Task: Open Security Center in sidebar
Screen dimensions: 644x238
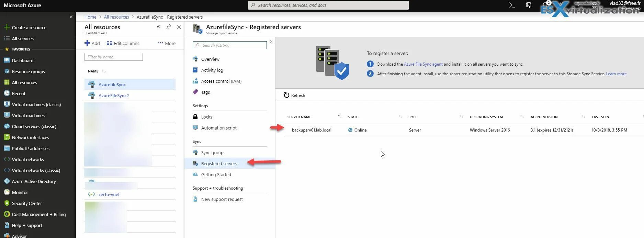Action: point(27,203)
